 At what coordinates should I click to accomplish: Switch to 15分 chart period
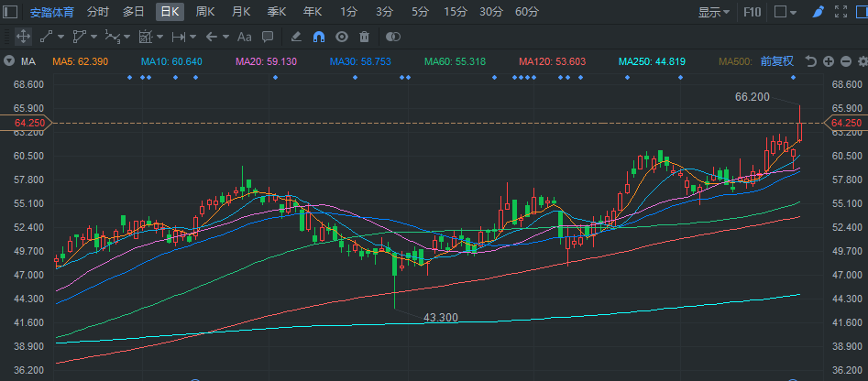tap(456, 12)
